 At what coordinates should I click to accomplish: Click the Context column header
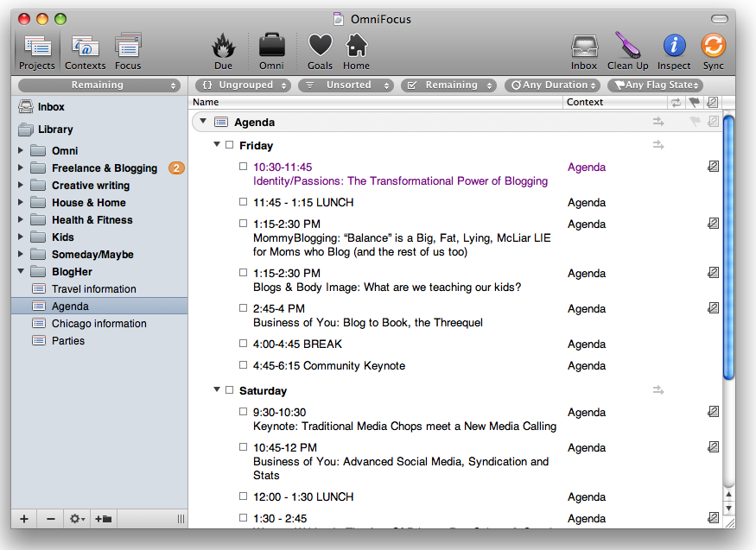[x=614, y=102]
